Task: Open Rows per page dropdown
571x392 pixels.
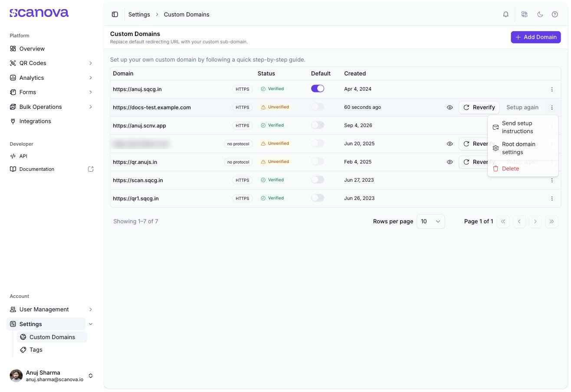Action: pyautogui.click(x=431, y=222)
